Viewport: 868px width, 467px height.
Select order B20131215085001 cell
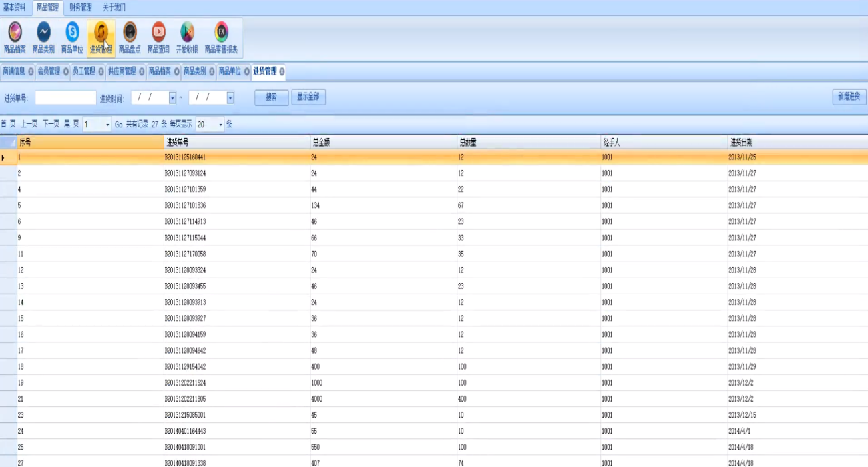click(x=237, y=415)
